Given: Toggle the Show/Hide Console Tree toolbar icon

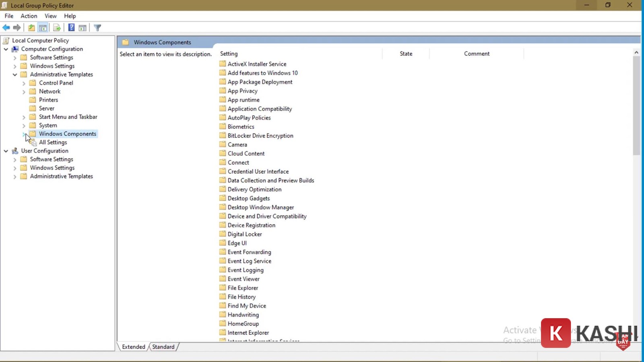Looking at the screenshot, I should coord(43,27).
